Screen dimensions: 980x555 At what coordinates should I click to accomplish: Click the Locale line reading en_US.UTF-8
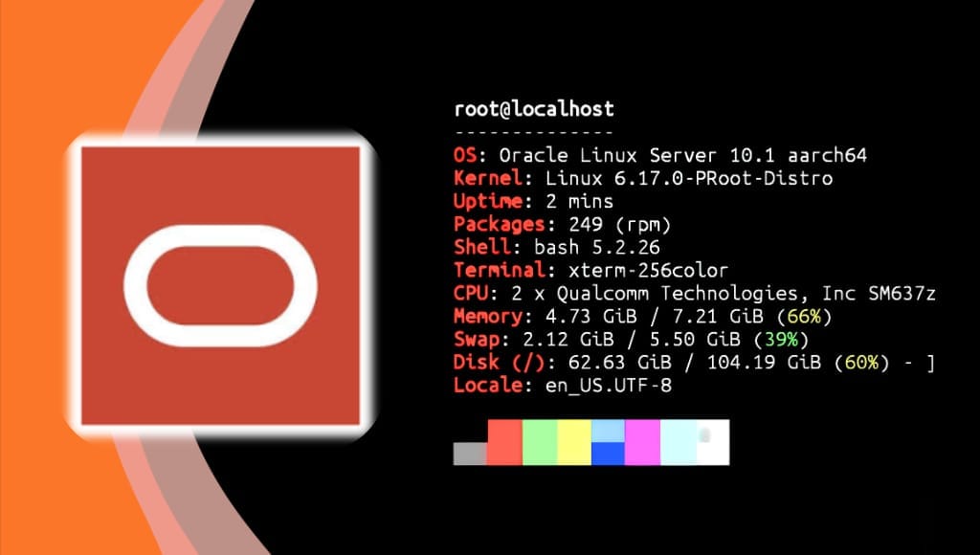pos(563,385)
